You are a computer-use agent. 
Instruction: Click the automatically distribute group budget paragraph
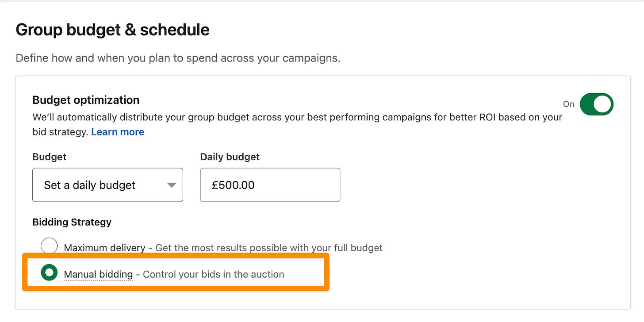coord(297,125)
